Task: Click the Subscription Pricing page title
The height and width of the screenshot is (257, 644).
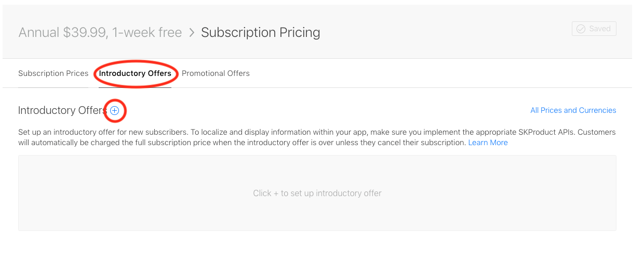Action: coord(261,33)
